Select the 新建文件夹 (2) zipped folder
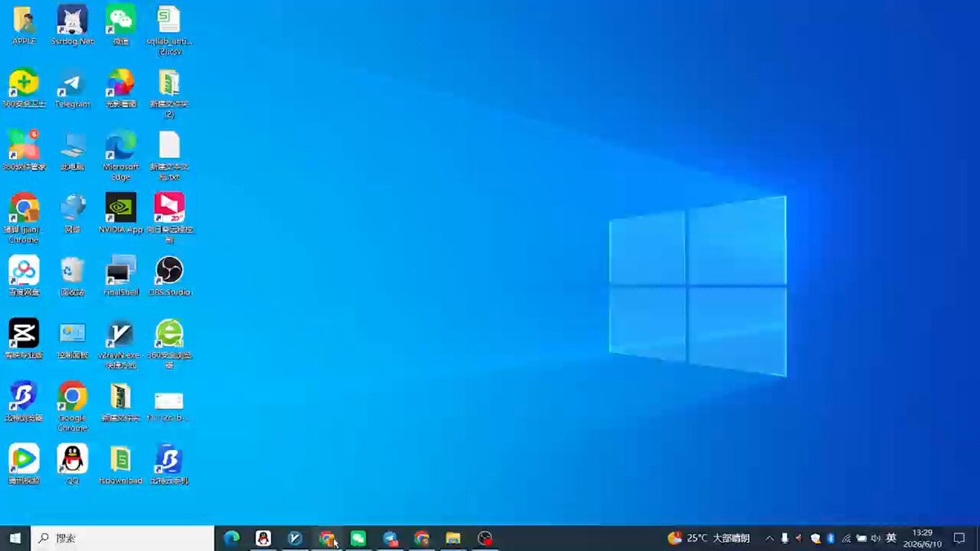 [x=169, y=93]
